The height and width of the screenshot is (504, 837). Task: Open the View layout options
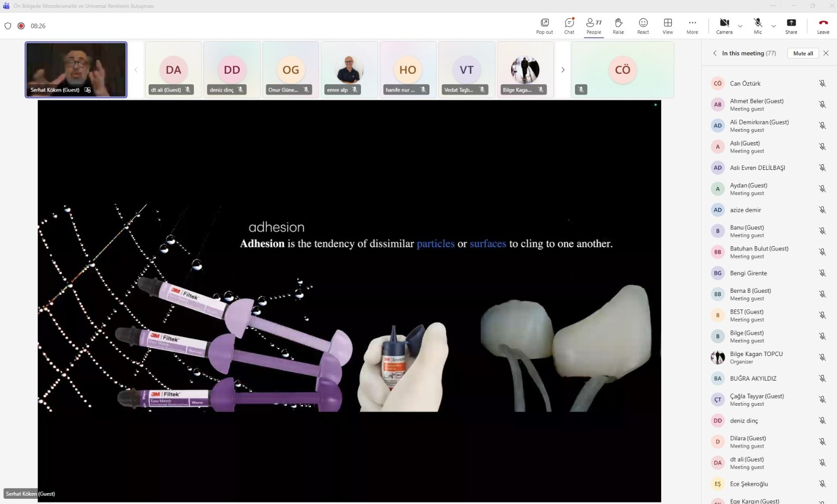coord(668,25)
